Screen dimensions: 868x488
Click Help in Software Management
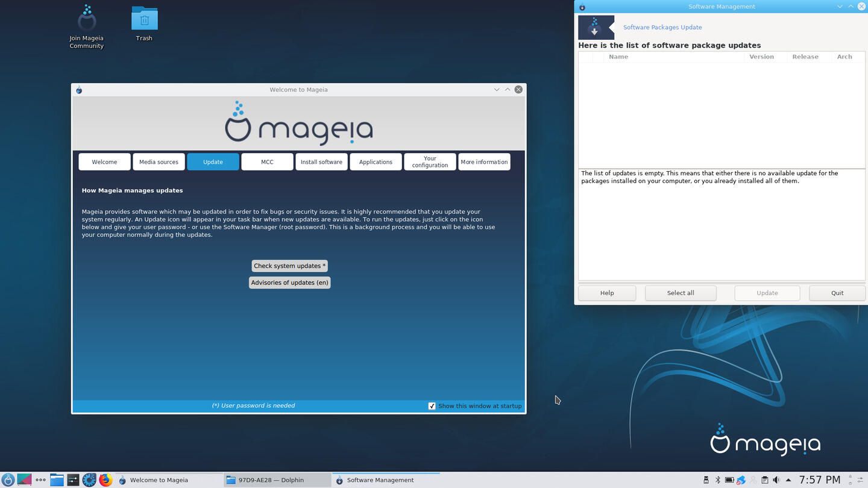607,293
